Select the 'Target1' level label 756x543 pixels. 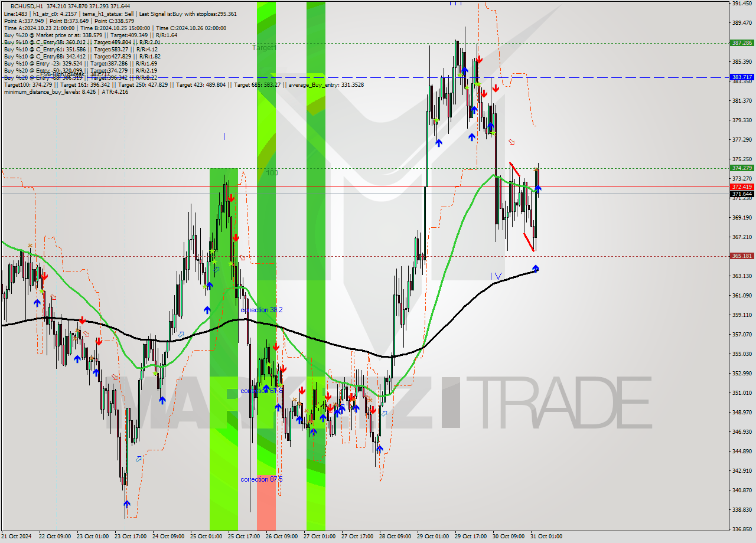coord(264,47)
